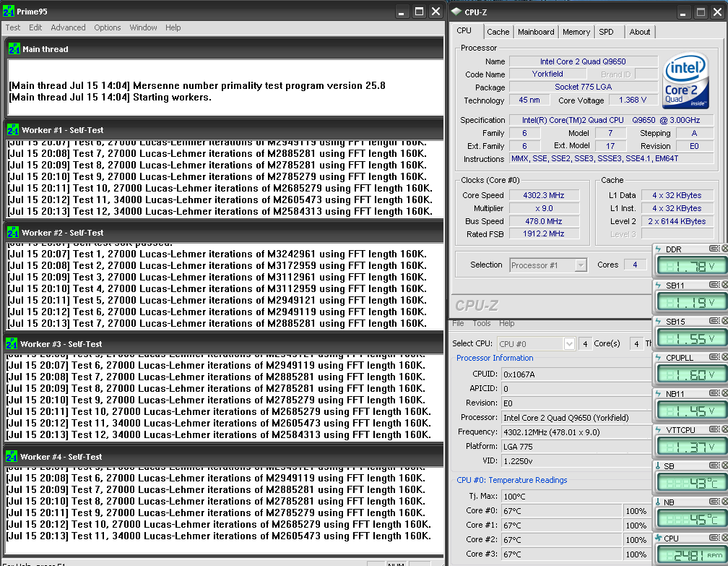Click the Frequency field 4302.12MHz in Core Temp
The width and height of the screenshot is (728, 566).
pos(576,432)
